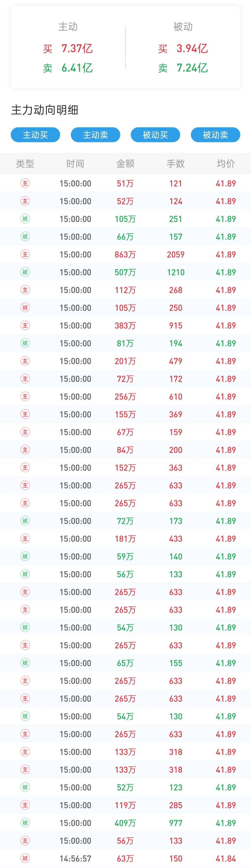The width and height of the screenshot is (251, 868).
Task: Sort by the 手数 column header
Action: [x=175, y=164]
